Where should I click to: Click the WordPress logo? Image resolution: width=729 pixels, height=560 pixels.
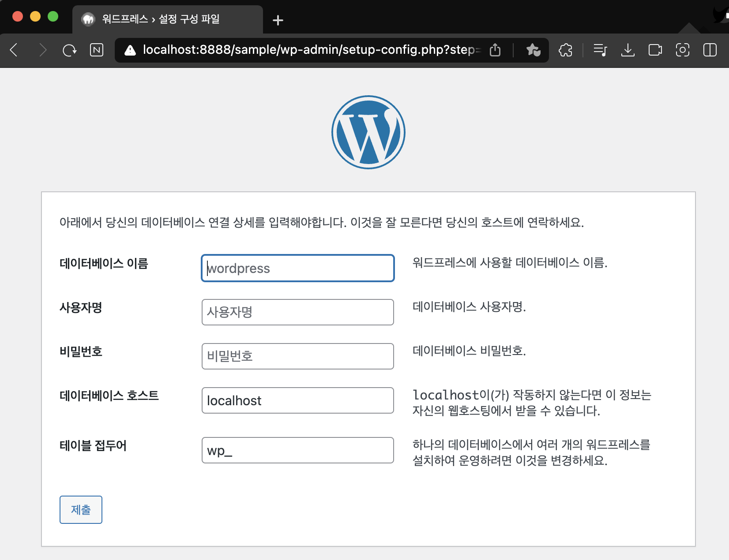(368, 132)
